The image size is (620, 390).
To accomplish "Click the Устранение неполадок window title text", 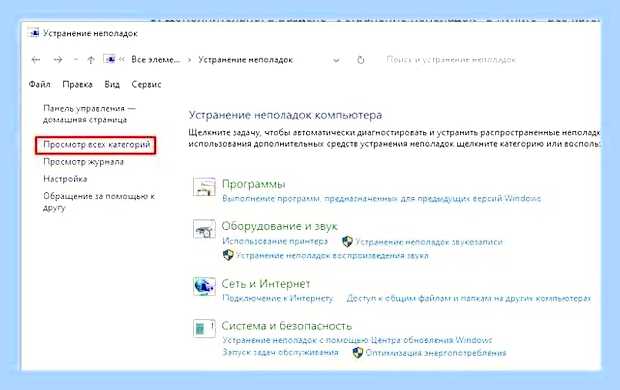I will pos(90,33).
